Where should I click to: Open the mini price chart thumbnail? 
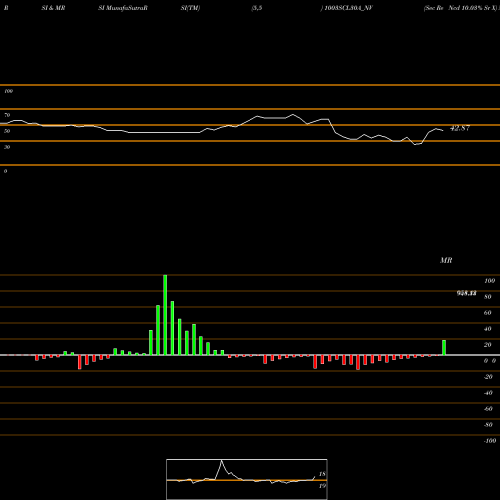click(x=247, y=479)
